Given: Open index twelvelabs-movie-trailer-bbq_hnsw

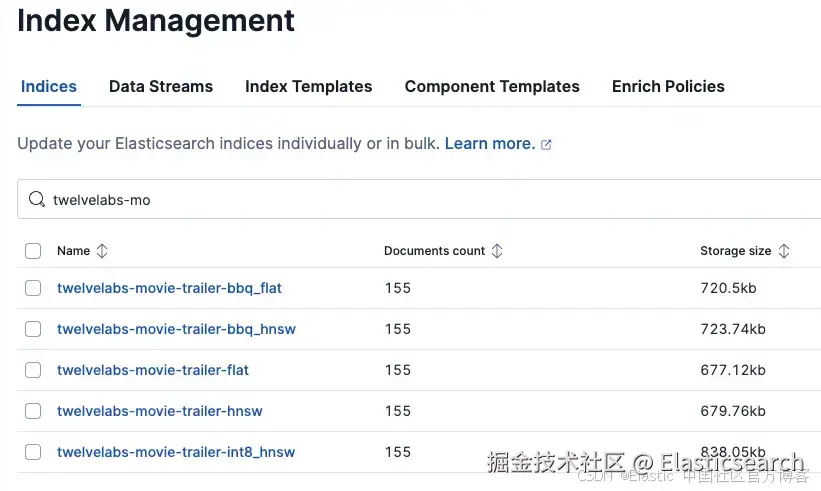Looking at the screenshot, I should click(176, 329).
